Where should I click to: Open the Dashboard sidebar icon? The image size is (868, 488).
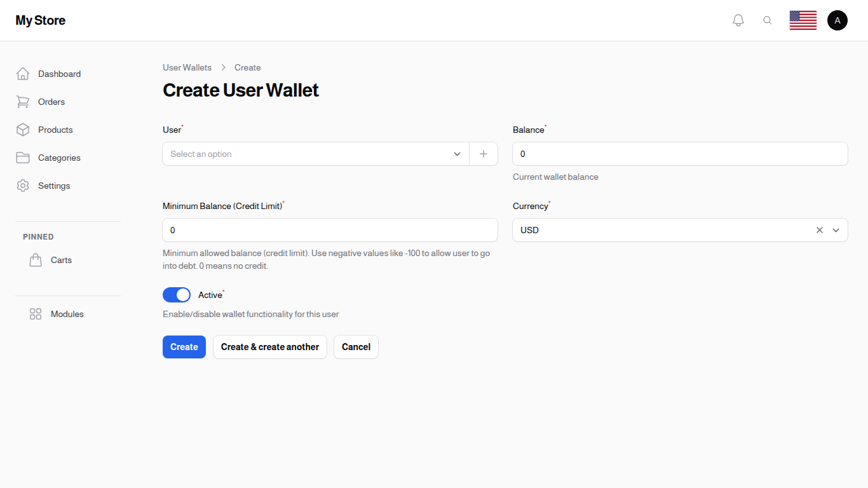click(x=23, y=74)
